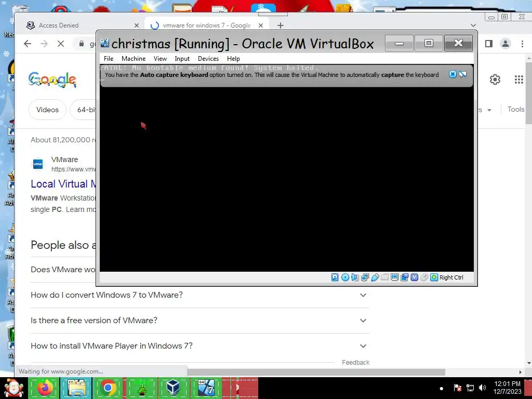Click the Santa start button
532x399 pixels.
coord(14,388)
